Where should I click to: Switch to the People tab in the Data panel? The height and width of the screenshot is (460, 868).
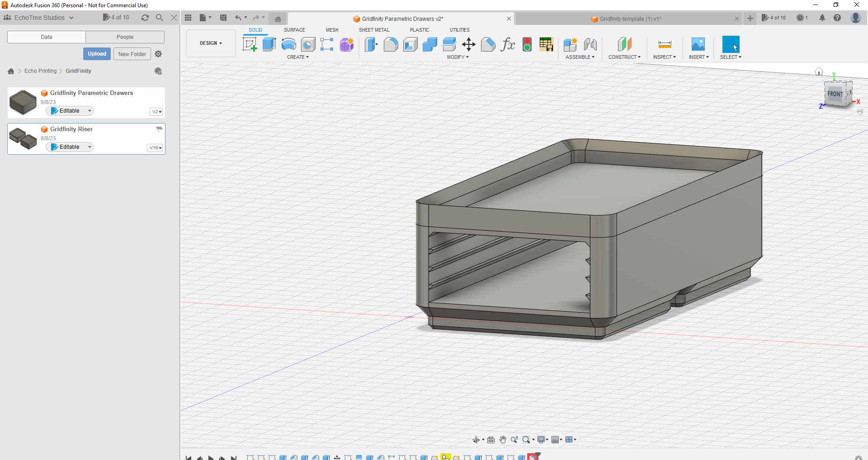(x=125, y=37)
